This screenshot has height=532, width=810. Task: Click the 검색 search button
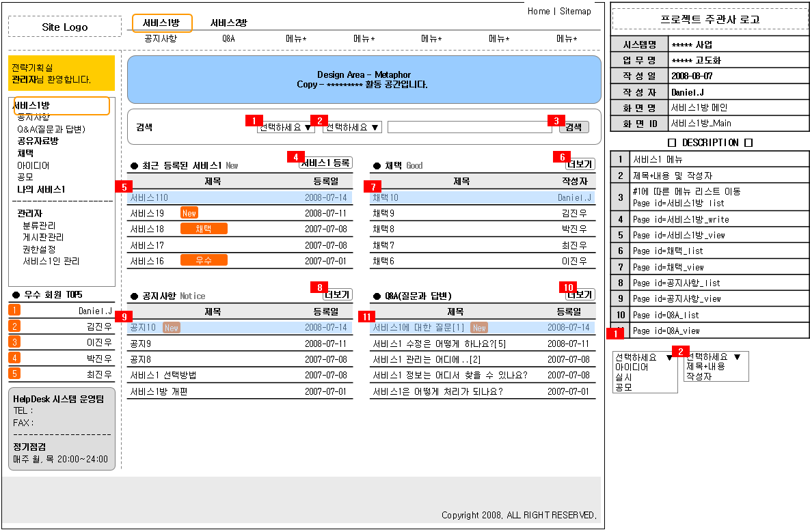point(573,127)
